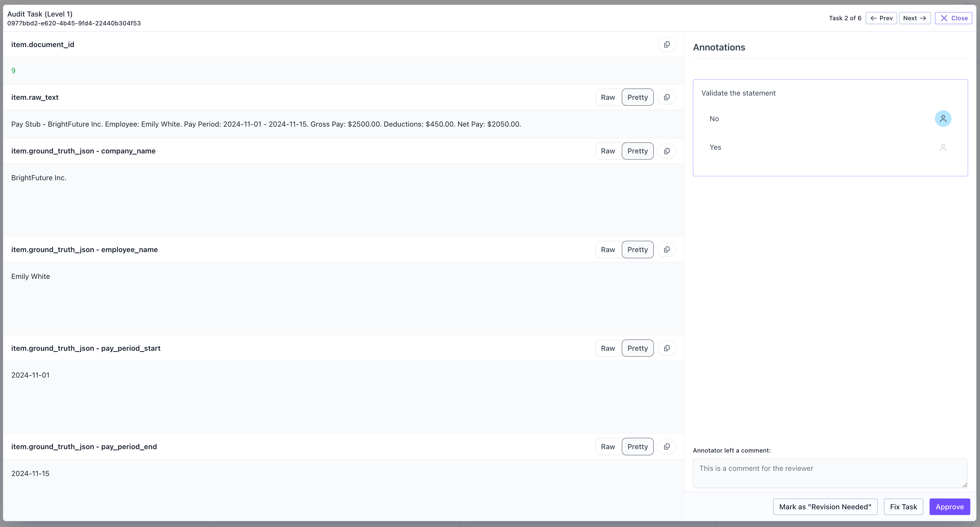Switch pay_period_start view to Raw
The image size is (980, 527).
pos(607,348)
